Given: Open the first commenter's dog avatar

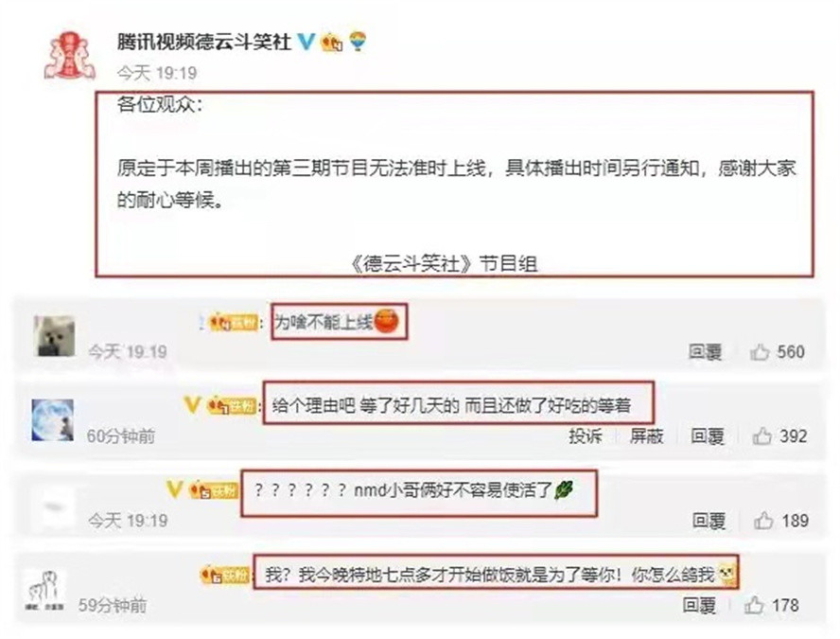Looking at the screenshot, I should pyautogui.click(x=54, y=336).
